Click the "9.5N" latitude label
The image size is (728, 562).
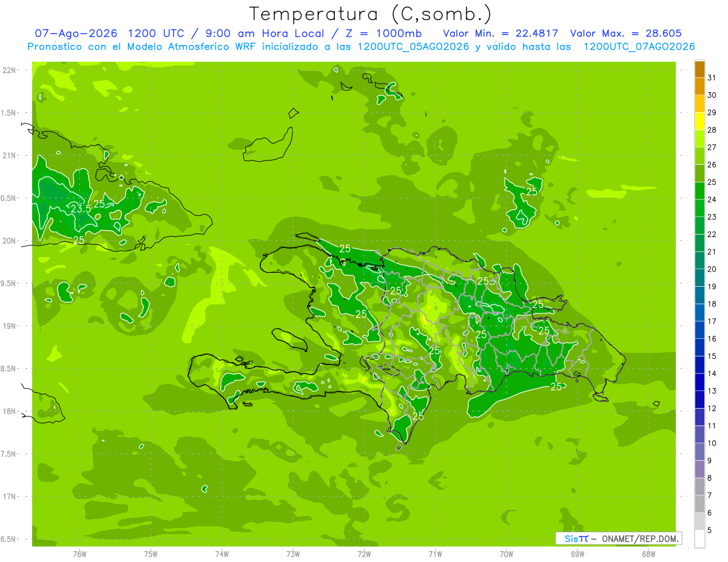[x=9, y=283]
